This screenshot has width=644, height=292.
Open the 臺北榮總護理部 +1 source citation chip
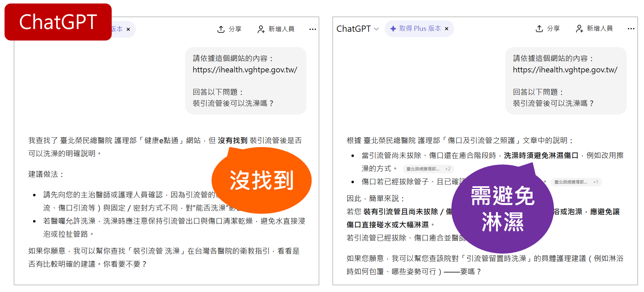pyautogui.click(x=576, y=182)
